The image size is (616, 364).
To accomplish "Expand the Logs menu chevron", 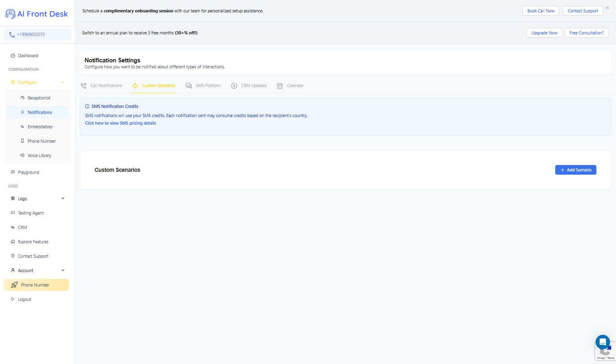I will [63, 199].
